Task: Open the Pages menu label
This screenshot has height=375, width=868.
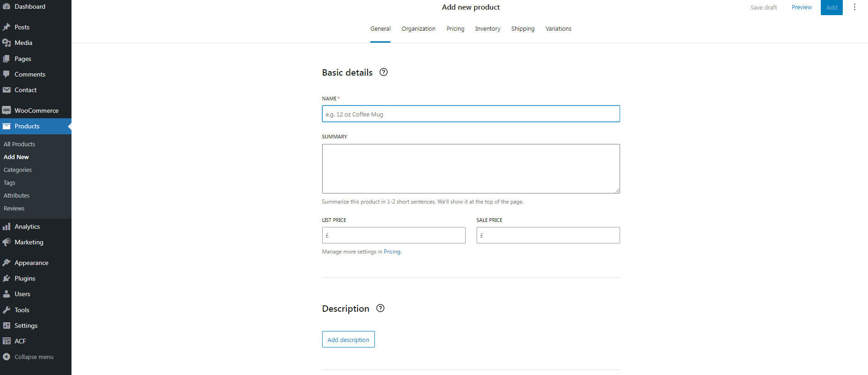Action: 23,59
